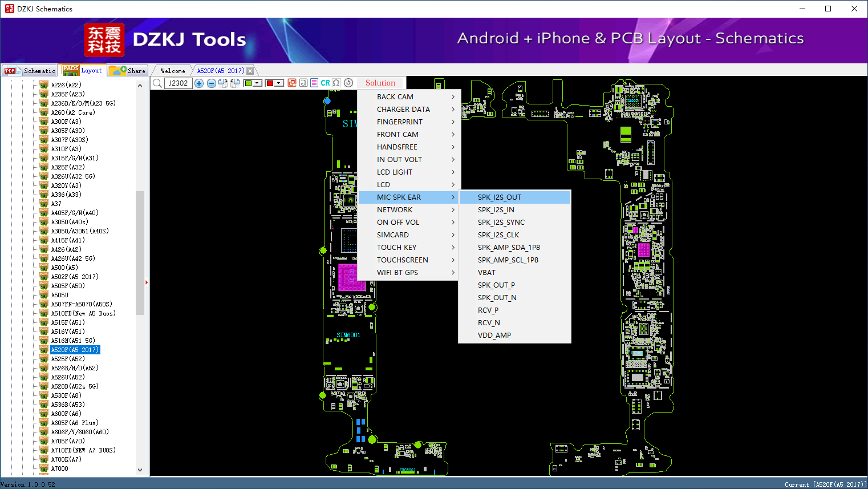The image size is (868, 489).
Task: Zoom out with the blue minus icon
Action: [211, 83]
